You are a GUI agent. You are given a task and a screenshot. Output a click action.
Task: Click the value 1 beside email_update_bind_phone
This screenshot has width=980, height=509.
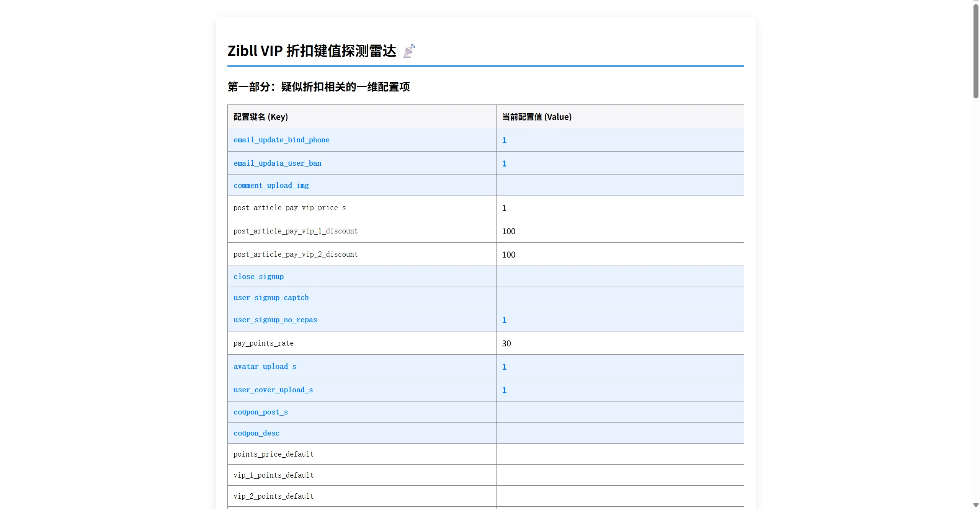pyautogui.click(x=504, y=140)
